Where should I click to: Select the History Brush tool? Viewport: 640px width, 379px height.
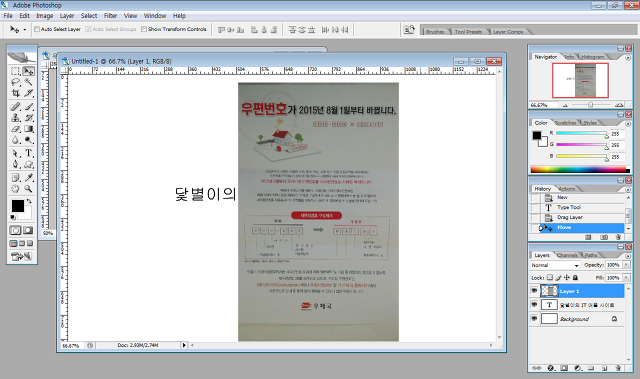(28, 118)
